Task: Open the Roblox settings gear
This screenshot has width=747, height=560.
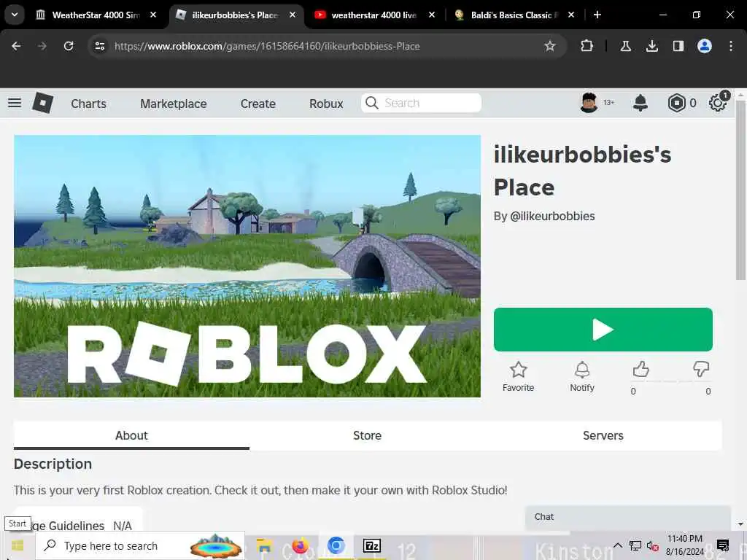Action: [x=718, y=103]
